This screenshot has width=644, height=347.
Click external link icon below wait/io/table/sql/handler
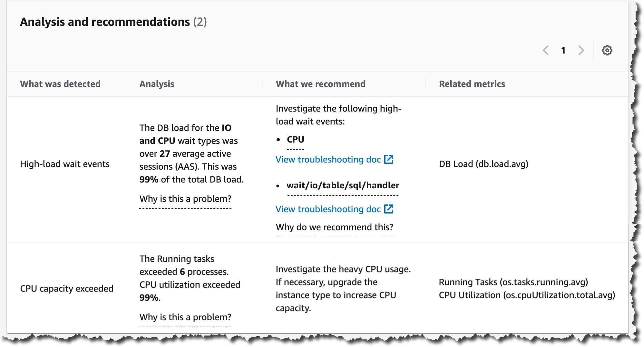389,209
